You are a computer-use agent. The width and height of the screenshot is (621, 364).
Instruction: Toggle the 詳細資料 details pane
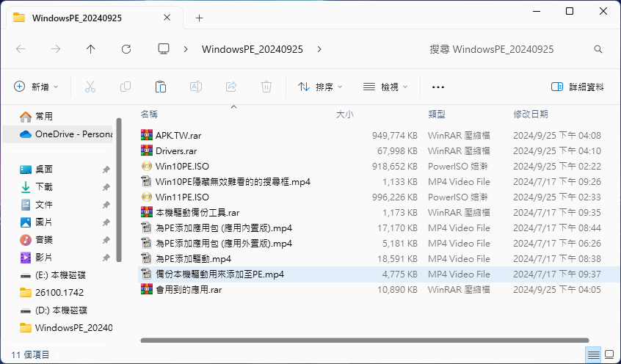pyautogui.click(x=577, y=87)
